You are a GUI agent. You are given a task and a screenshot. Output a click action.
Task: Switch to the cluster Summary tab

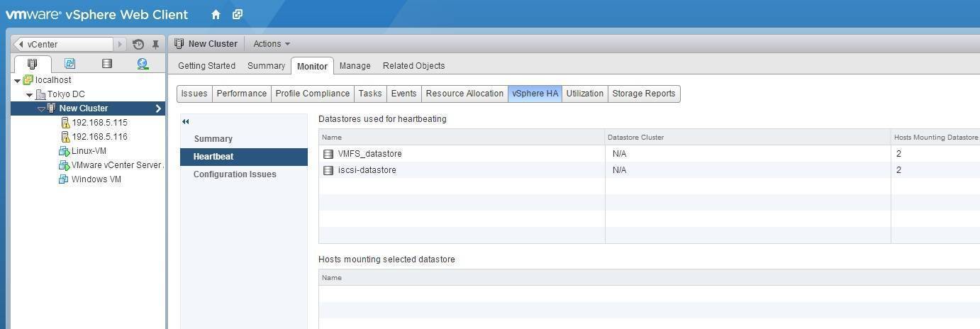266,66
